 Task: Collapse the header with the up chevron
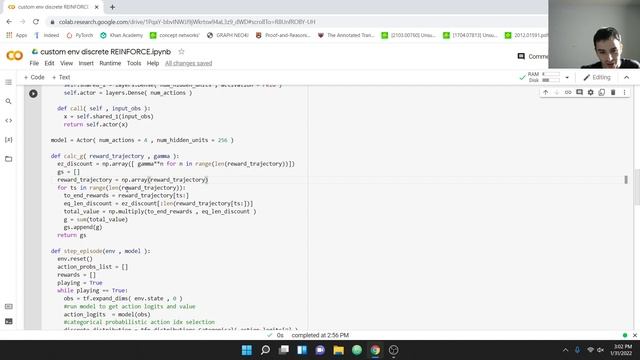coord(627,78)
